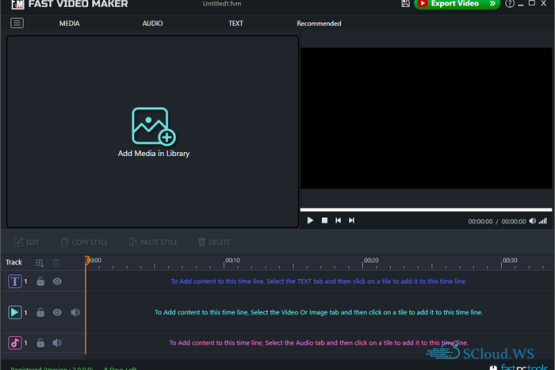The image size is (555, 370).
Task: Click the DELETE toolbar button
Action: pos(214,242)
